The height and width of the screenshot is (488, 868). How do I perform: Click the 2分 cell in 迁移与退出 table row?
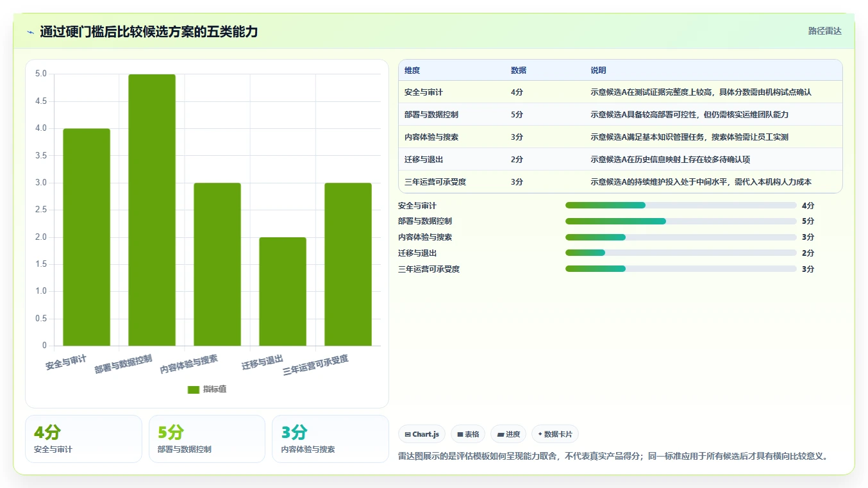click(x=517, y=160)
